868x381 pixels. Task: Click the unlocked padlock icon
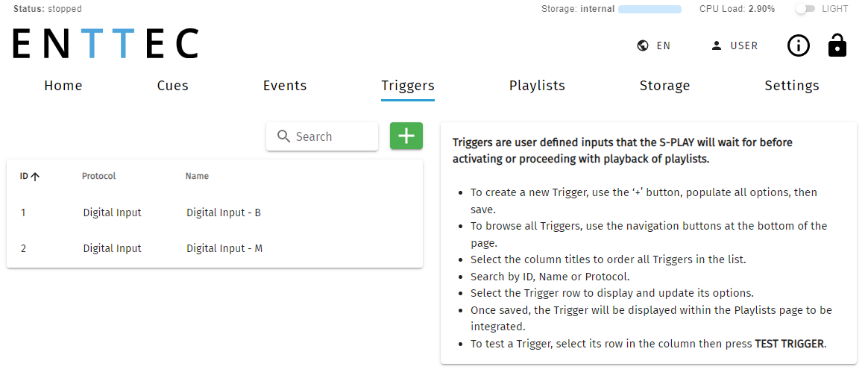tap(837, 45)
